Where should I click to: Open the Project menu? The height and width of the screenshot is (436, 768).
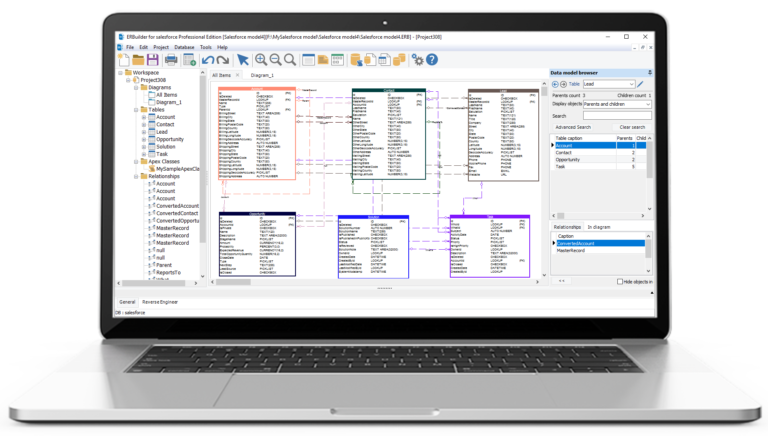coord(161,48)
